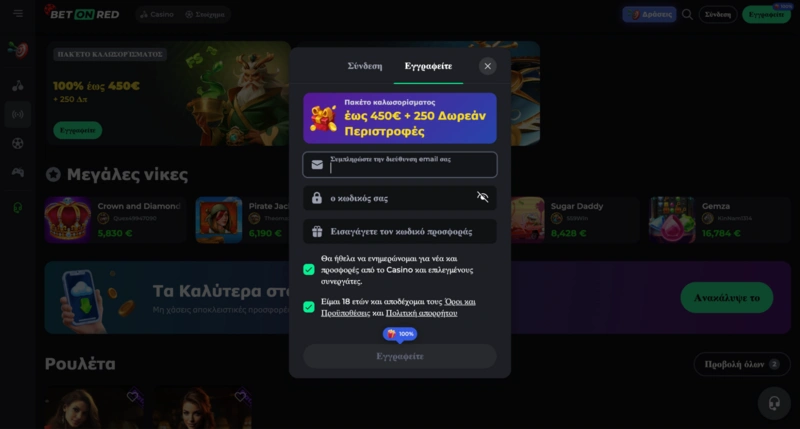Click the email address input field
The width and height of the screenshot is (800, 429).
pos(399,164)
